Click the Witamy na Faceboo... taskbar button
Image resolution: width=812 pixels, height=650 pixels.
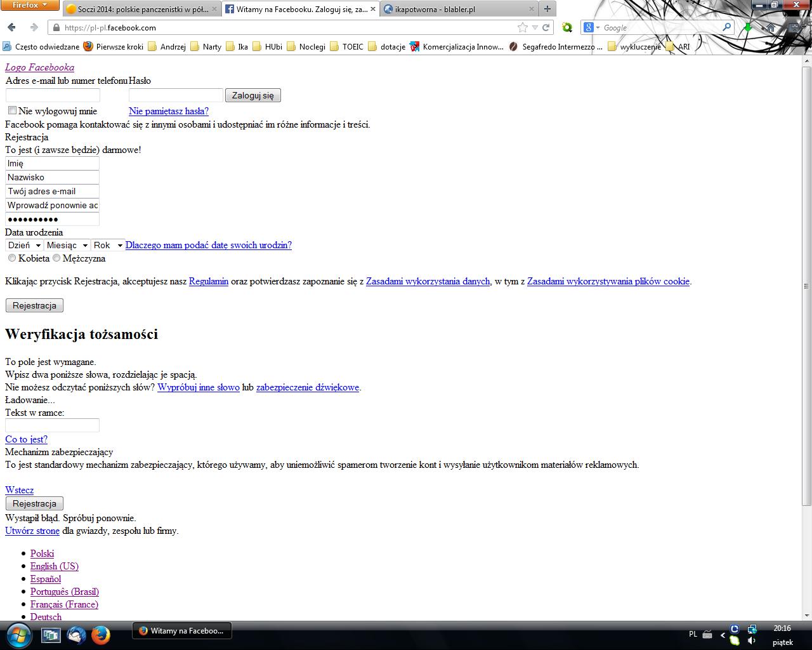point(182,631)
